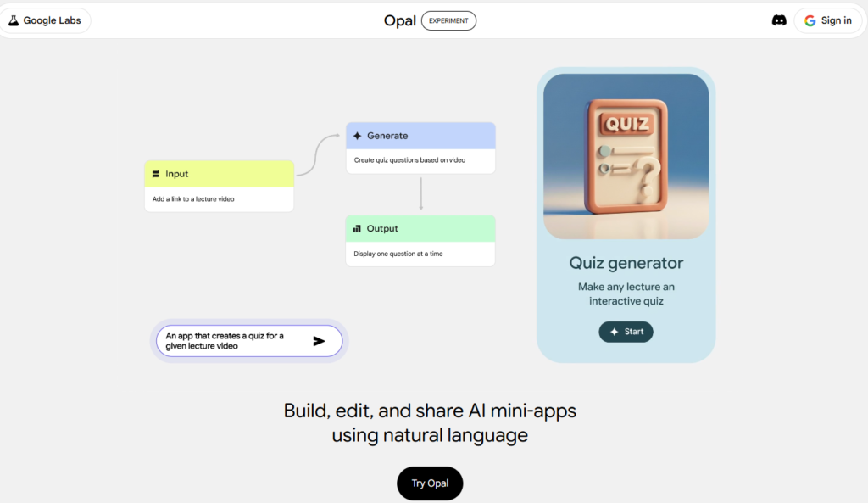Screen dimensions: 868x503
Task: Click the sparkle icon on the Generate node
Action: tap(357, 135)
